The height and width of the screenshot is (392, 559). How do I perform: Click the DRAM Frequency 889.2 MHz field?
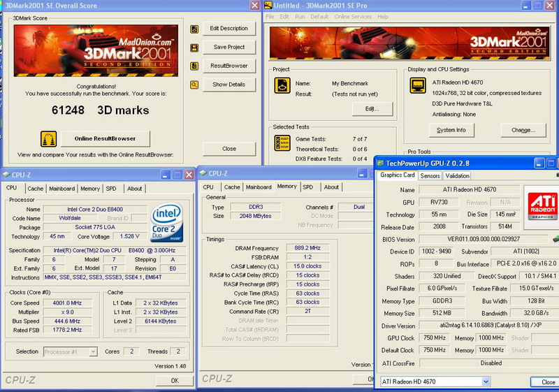(307, 248)
